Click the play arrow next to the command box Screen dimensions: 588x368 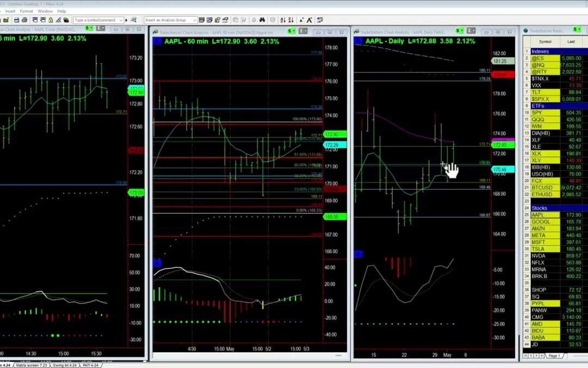tap(126, 20)
